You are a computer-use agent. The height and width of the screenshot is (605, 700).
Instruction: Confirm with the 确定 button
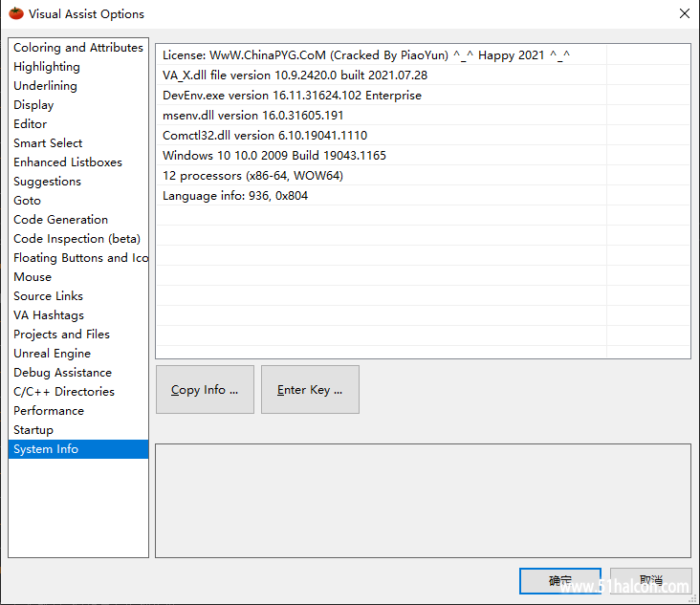(x=560, y=580)
